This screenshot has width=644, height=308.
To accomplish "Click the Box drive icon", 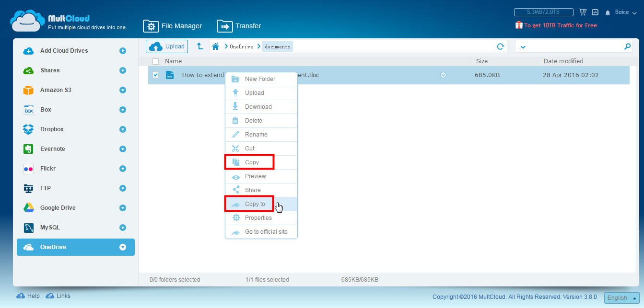I will 28,110.
